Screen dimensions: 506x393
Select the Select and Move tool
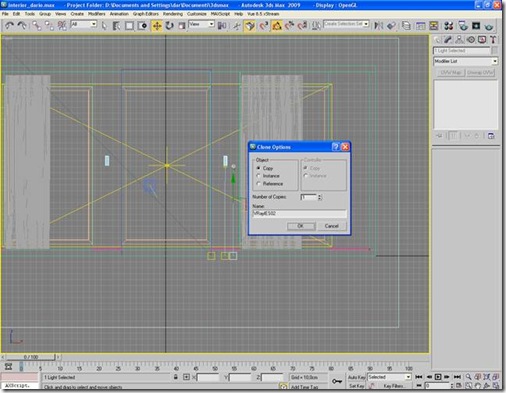(x=157, y=26)
